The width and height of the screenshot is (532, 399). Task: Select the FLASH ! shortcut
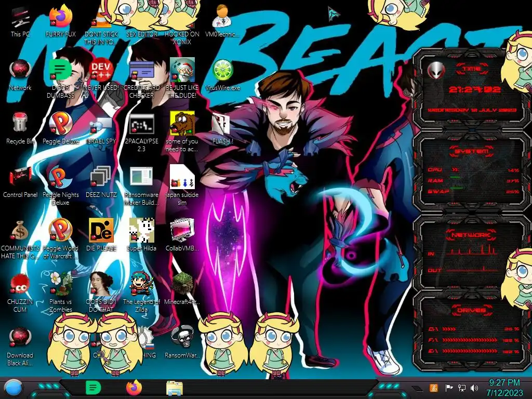pyautogui.click(x=222, y=129)
